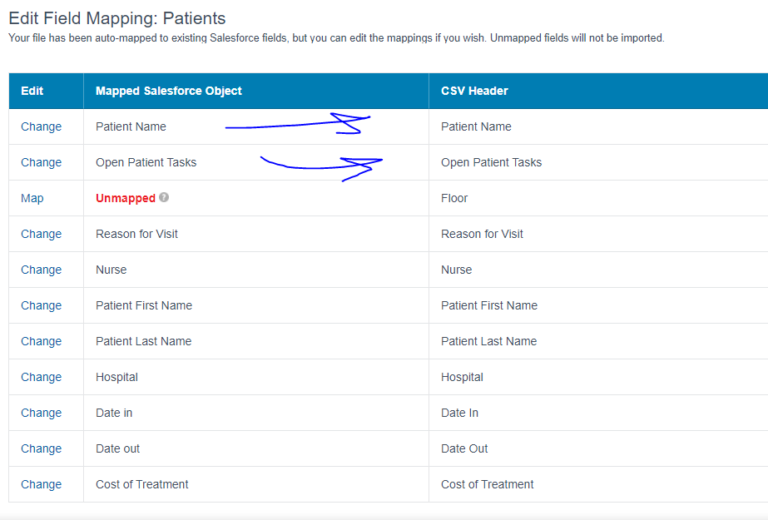This screenshot has width=768, height=520.
Task: Change mapping for Patient Name
Action: click(x=41, y=127)
